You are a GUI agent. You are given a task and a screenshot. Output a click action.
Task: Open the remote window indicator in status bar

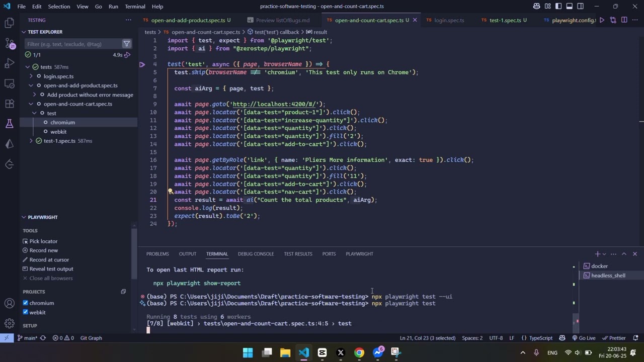[6, 338]
